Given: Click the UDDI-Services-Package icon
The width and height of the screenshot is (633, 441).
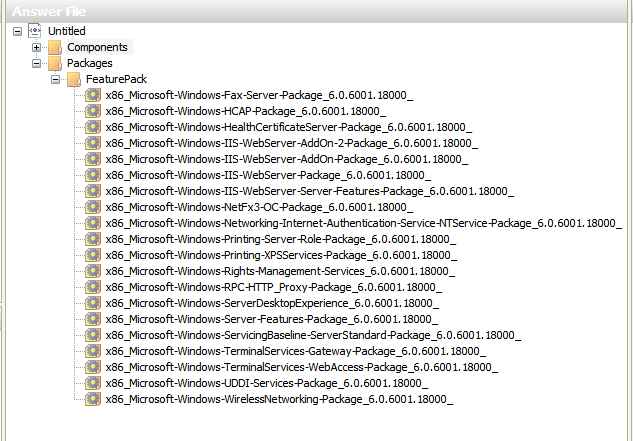Looking at the screenshot, I should click(93, 383).
